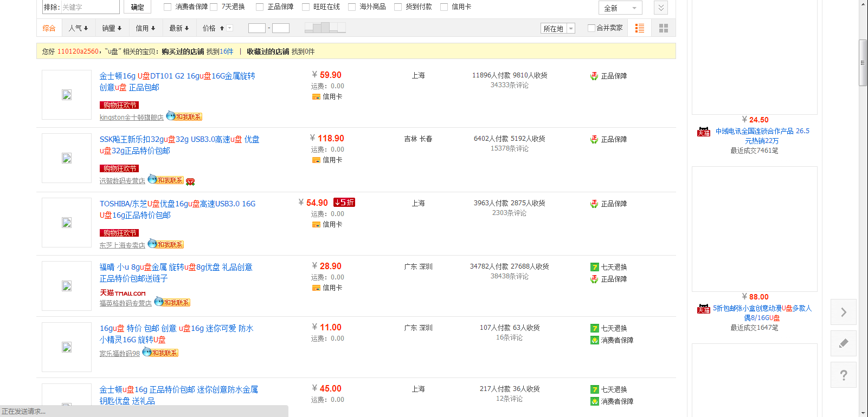The image size is (868, 417).
Task: Click credit card icon under price 54.90
Action: coord(316,225)
